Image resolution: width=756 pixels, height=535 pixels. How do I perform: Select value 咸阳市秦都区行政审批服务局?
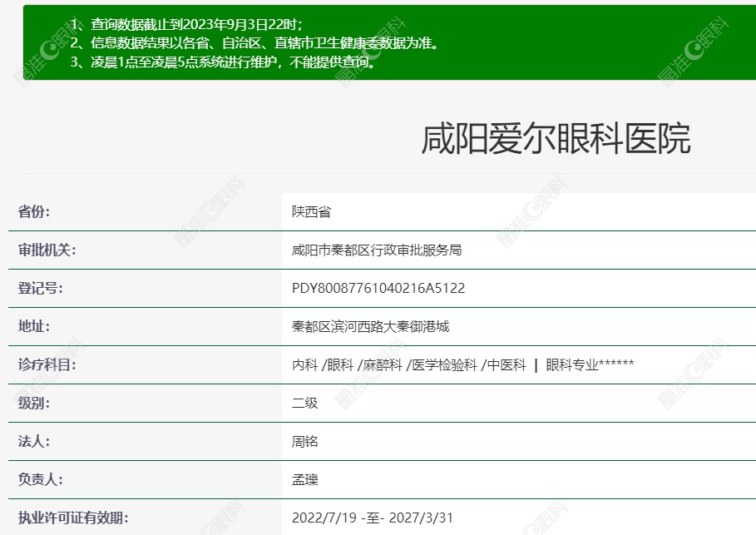377,250
